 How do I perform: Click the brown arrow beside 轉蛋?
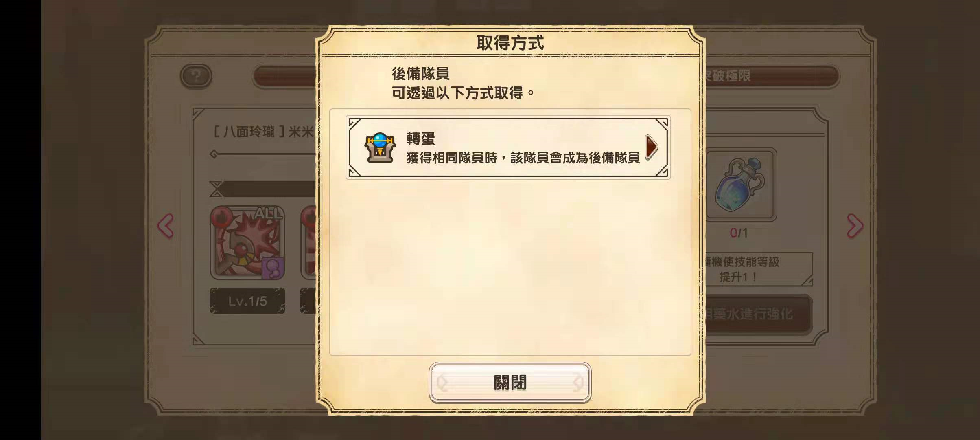click(651, 147)
